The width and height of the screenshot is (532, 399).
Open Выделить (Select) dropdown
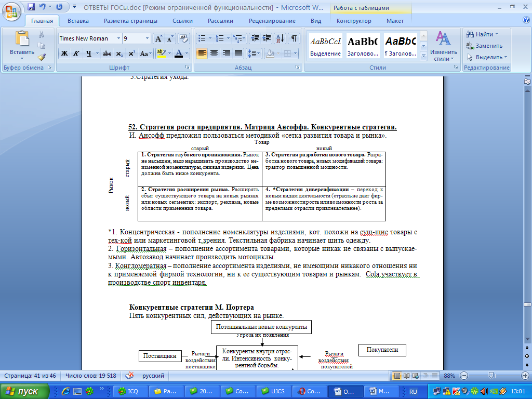[487, 57]
